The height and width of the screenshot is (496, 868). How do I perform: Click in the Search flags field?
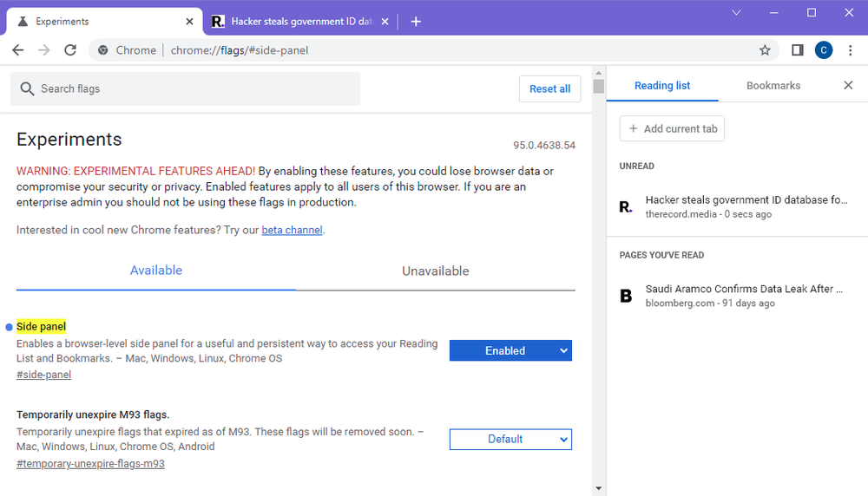tap(185, 88)
